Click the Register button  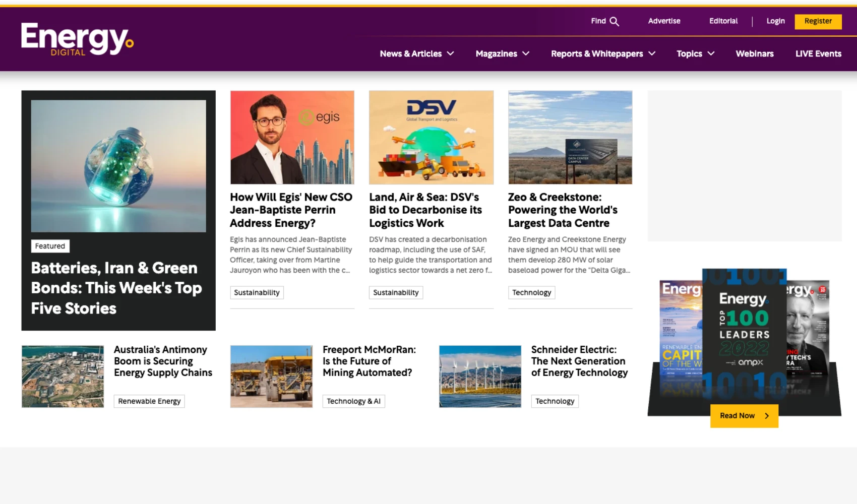pyautogui.click(x=818, y=21)
